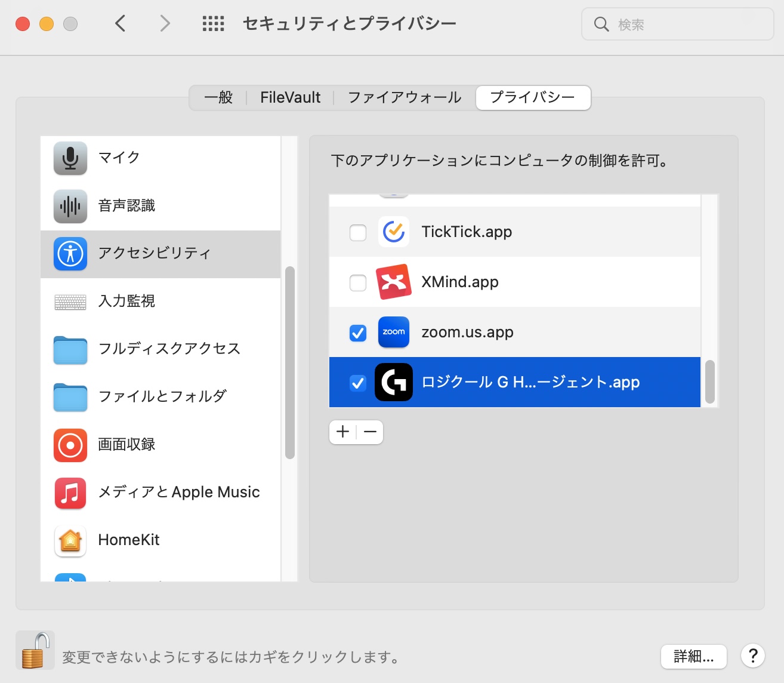The height and width of the screenshot is (683, 784).
Task: Click the microphone icon for マイク
Action: tap(70, 158)
